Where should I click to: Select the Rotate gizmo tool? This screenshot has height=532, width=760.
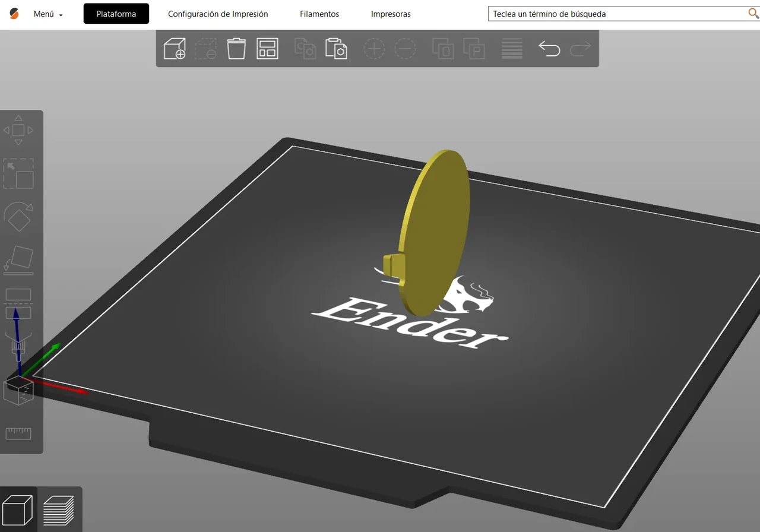[18, 217]
